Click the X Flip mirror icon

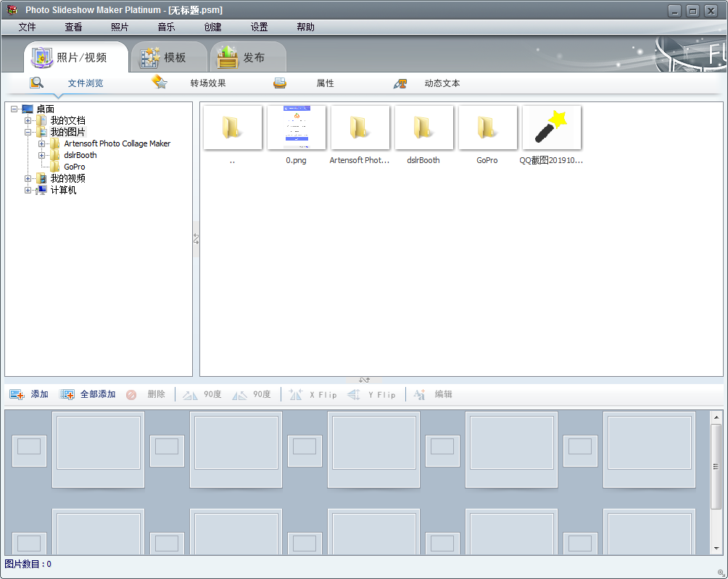click(x=295, y=394)
